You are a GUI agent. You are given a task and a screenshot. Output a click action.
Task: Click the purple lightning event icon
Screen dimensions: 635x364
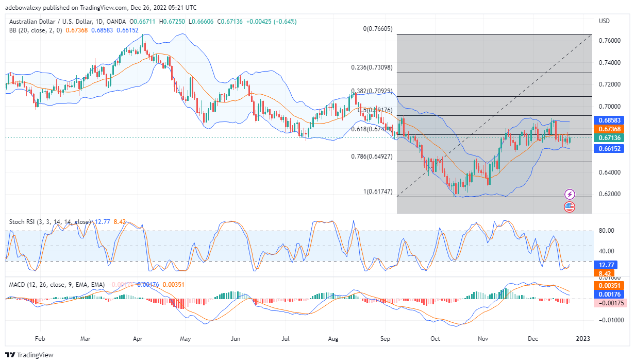click(x=570, y=194)
